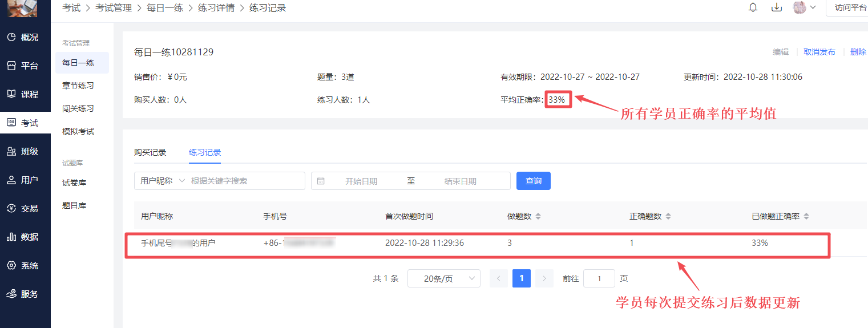
Task: Open notifications bell icon
Action: tap(753, 7)
